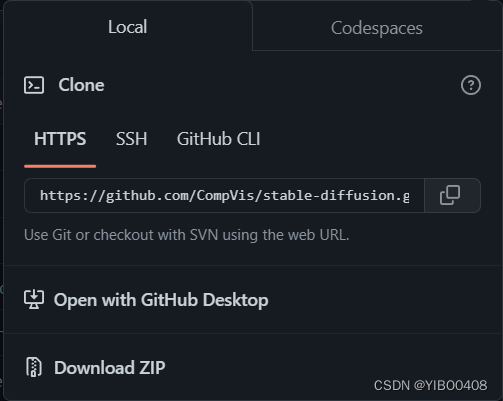Screen dimensions: 503x401
Task: Focus the stable-diffusion repository URL field
Action: 224,195
